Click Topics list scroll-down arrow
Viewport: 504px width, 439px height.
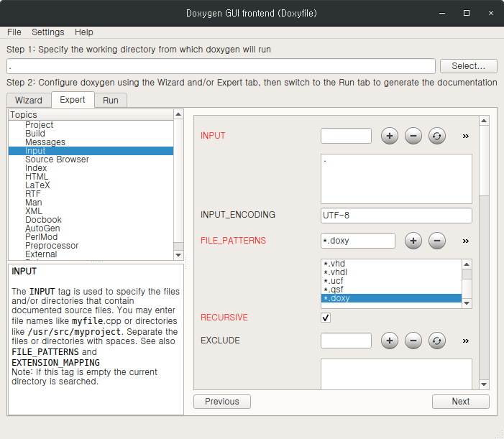(178, 255)
